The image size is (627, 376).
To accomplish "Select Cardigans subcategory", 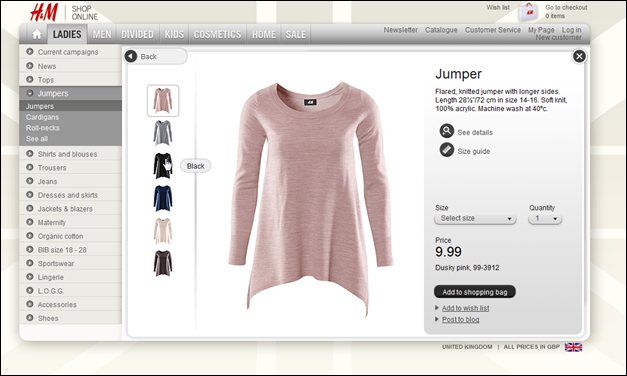I will click(x=42, y=117).
